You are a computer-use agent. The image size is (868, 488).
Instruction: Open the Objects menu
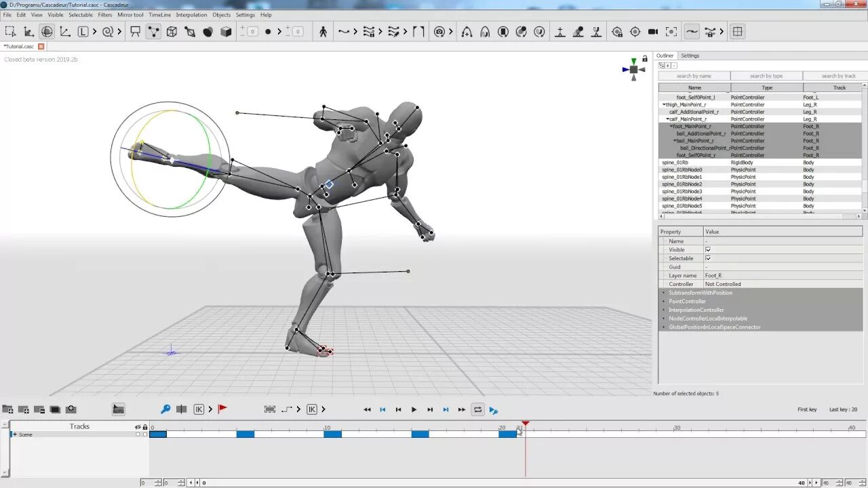coord(221,15)
